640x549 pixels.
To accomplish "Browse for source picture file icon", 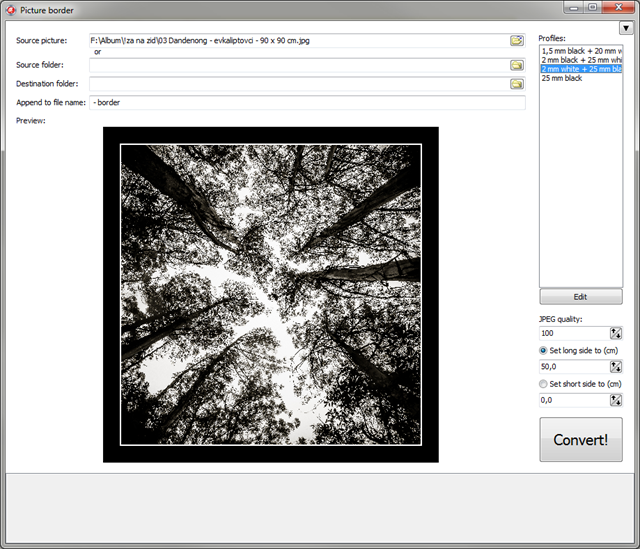I will click(517, 40).
